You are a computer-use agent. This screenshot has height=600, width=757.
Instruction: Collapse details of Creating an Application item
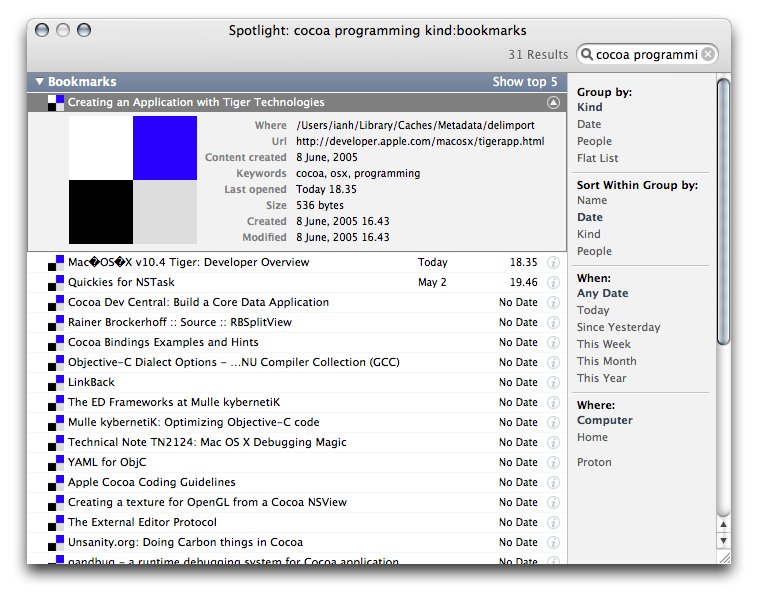pos(553,102)
